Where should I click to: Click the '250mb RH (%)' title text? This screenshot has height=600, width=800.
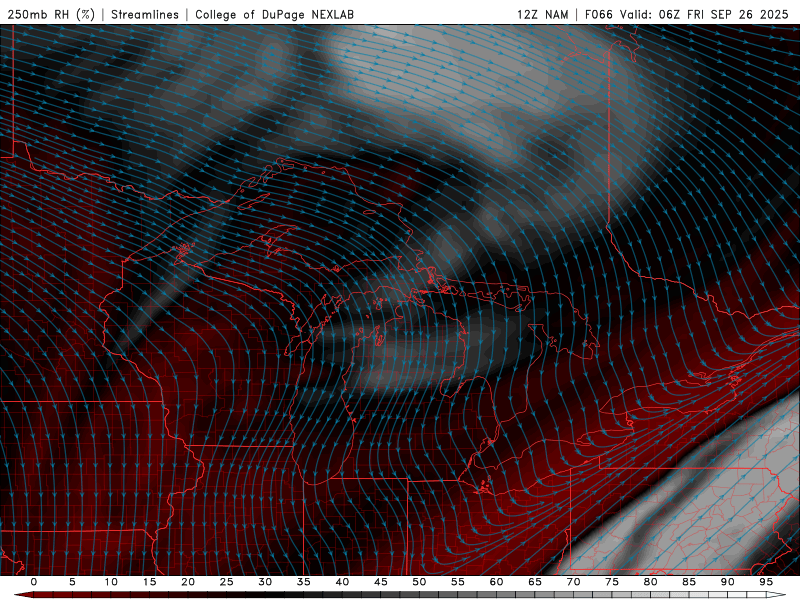(52, 14)
